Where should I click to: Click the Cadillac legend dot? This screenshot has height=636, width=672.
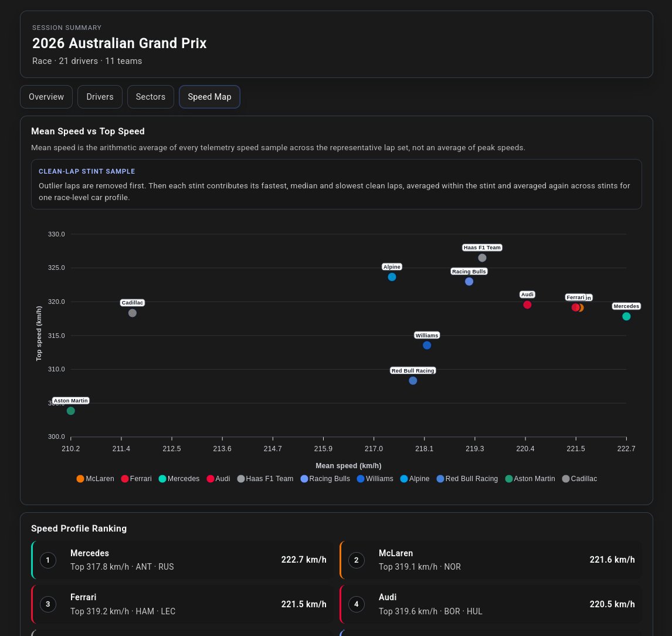[x=565, y=479]
